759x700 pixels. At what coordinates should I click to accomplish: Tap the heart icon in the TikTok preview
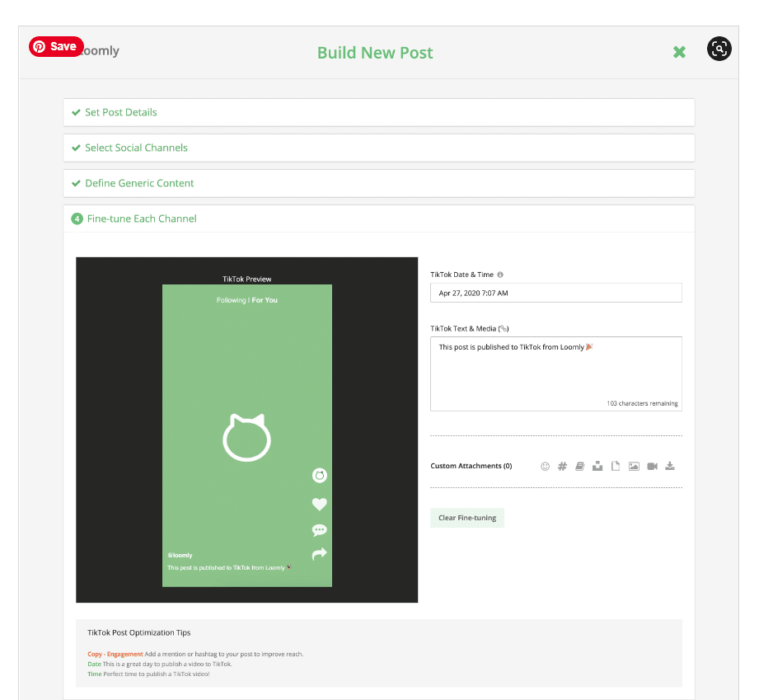319,504
